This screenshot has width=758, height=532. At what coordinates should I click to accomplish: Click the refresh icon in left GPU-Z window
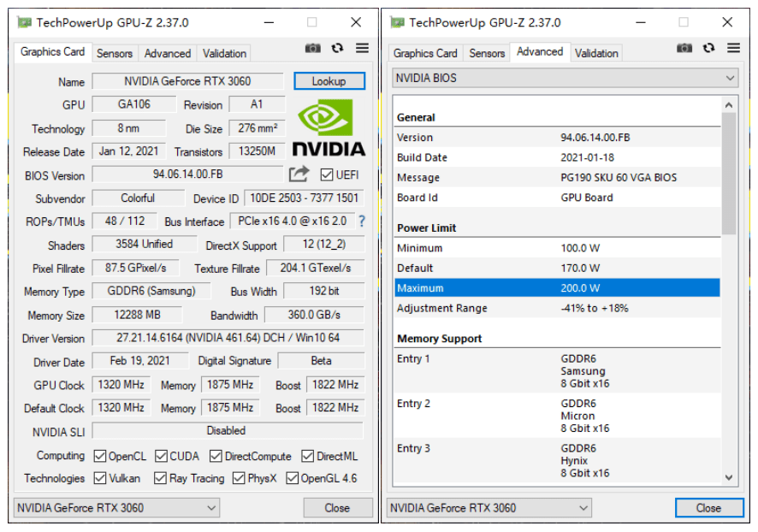(337, 48)
